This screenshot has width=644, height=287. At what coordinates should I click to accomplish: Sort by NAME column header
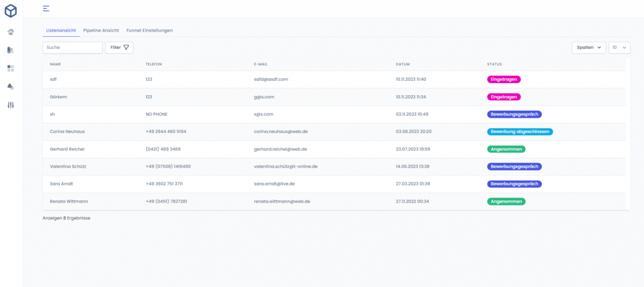(56, 64)
